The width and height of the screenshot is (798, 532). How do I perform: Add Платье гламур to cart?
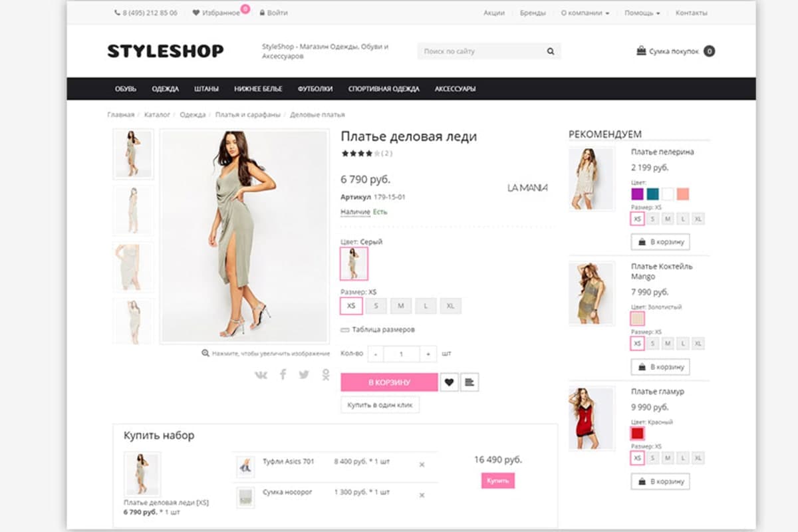(x=660, y=481)
